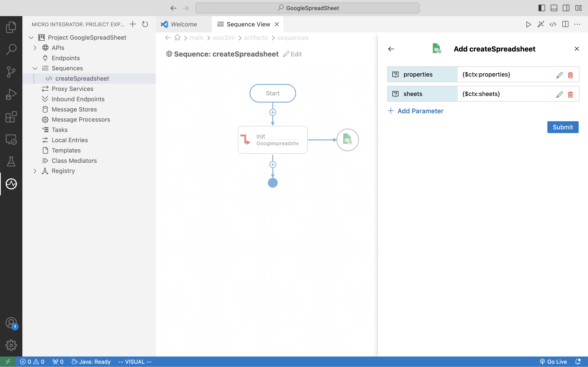Open the Manage settings gear
Screen dimensions: 588x367
(11, 345)
